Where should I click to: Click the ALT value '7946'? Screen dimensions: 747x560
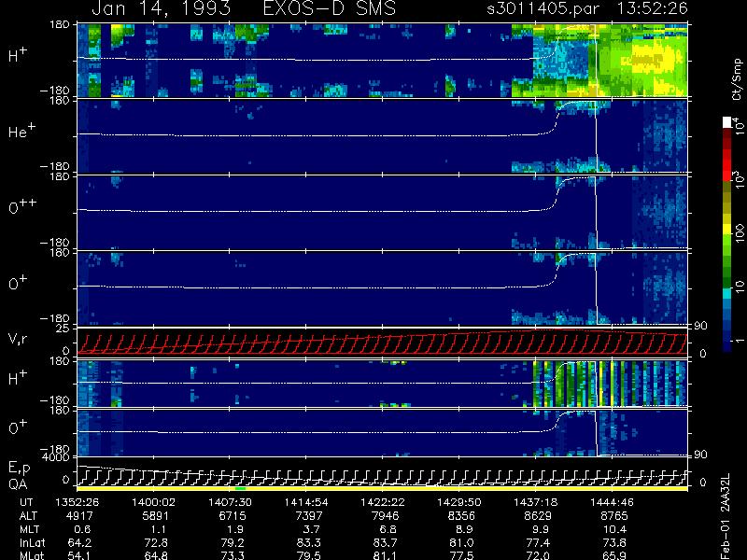(385, 516)
